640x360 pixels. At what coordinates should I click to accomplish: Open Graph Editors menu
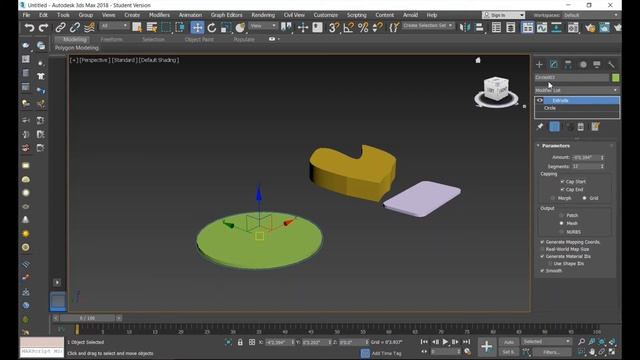pos(227,15)
